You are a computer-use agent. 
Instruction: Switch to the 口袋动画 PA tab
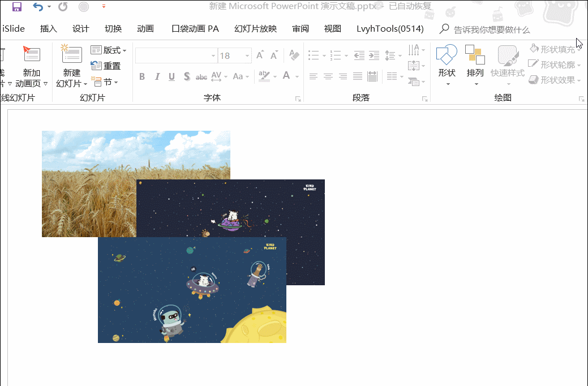pyautogui.click(x=195, y=29)
